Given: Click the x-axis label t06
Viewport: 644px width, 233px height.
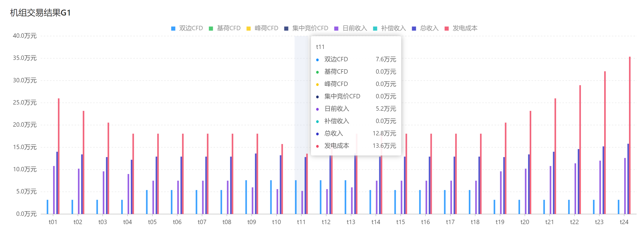Looking at the screenshot, I should [x=177, y=222].
